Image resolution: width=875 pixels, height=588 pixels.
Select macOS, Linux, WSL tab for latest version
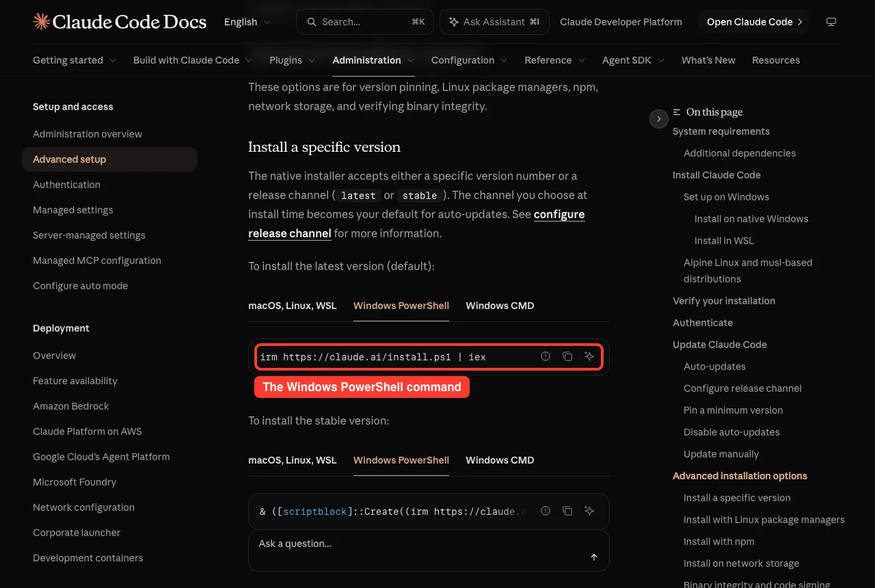point(293,306)
